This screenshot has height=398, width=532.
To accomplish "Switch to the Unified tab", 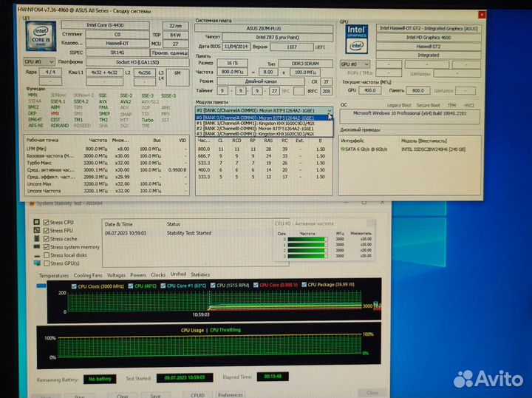I will pos(178,274).
